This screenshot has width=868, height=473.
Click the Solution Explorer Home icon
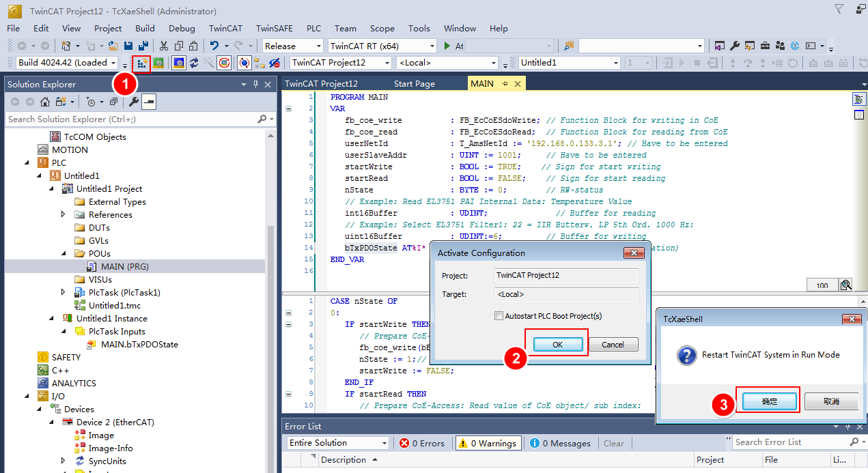point(45,102)
